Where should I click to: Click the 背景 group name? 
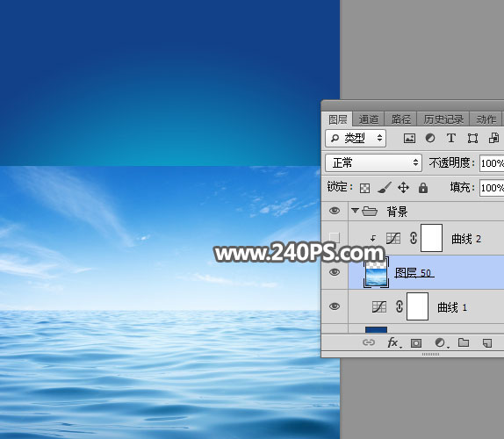point(397,211)
